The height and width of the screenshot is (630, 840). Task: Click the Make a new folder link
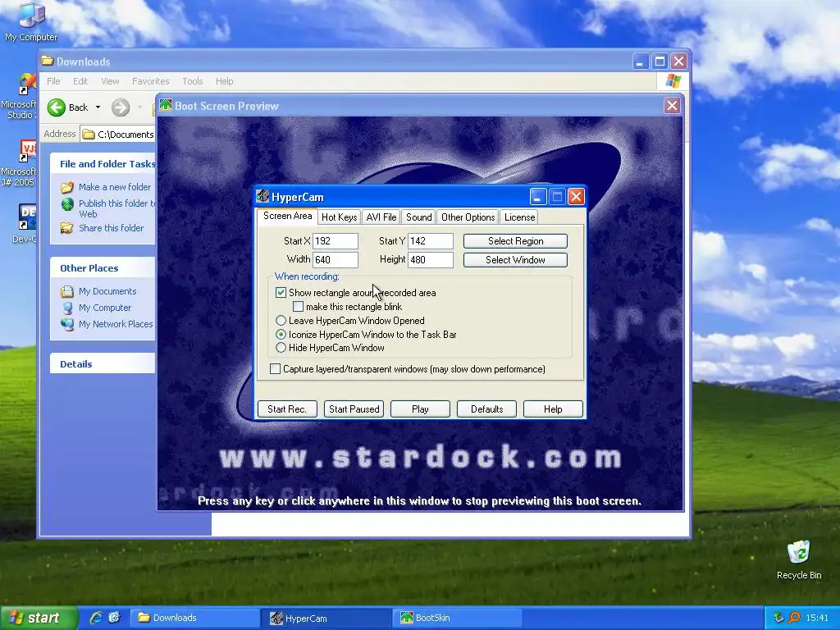click(115, 187)
